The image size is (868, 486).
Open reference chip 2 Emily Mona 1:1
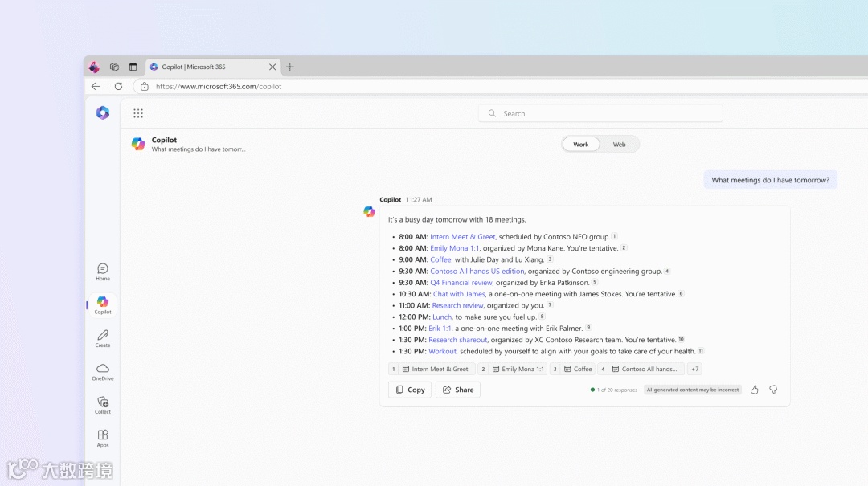tap(513, 369)
